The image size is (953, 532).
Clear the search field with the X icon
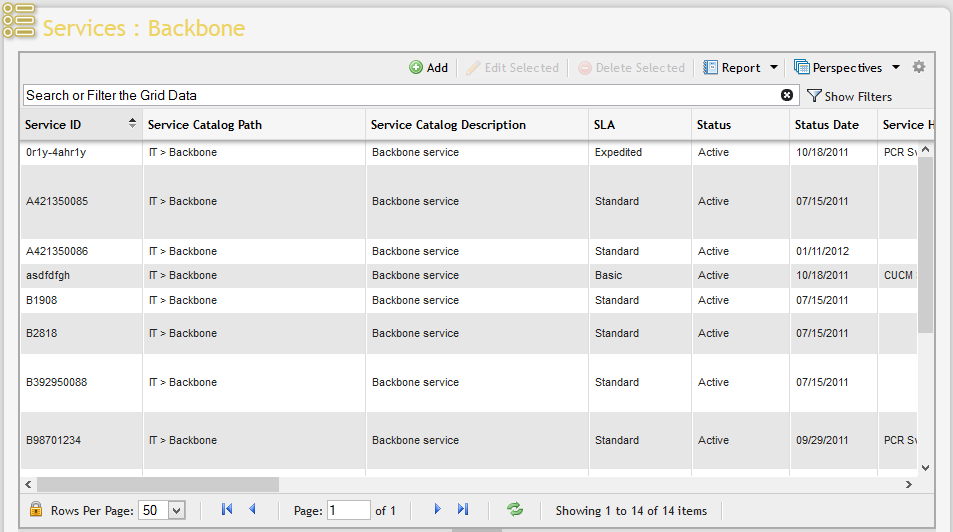(787, 95)
